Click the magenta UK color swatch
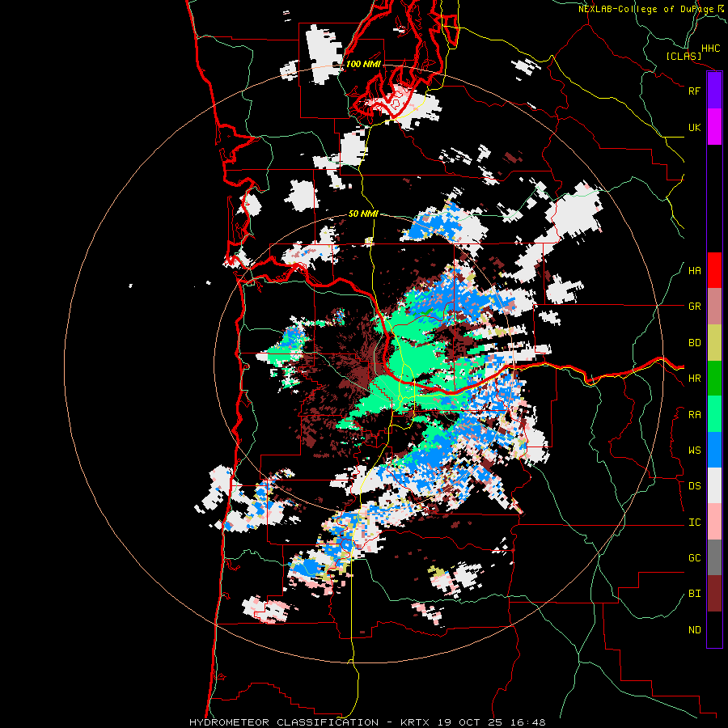 point(714,127)
